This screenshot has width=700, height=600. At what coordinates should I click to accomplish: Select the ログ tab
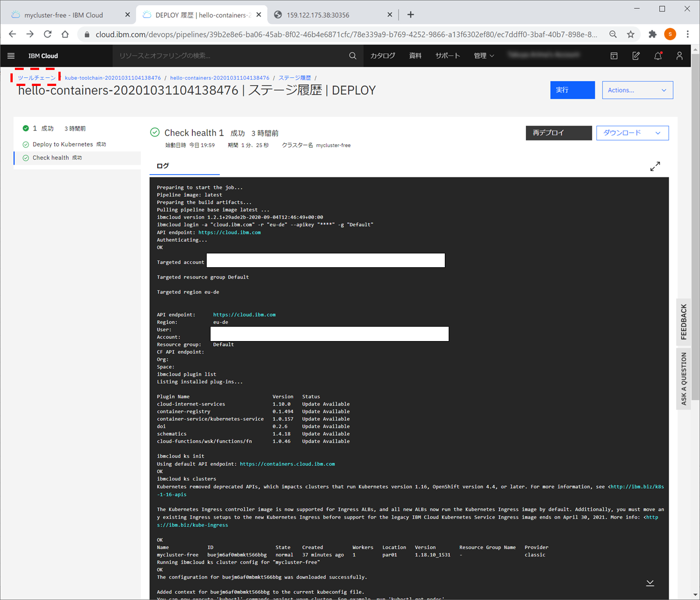click(185, 166)
